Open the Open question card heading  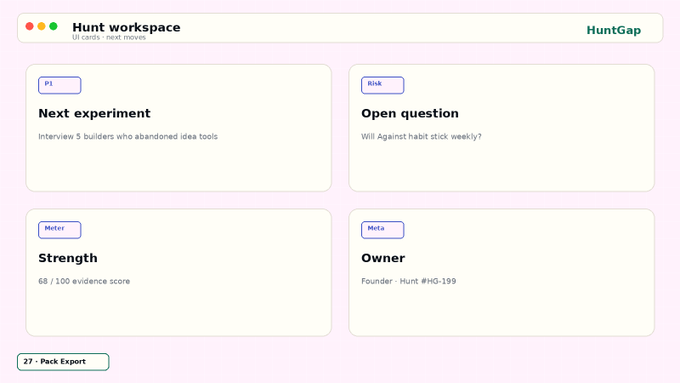click(410, 113)
